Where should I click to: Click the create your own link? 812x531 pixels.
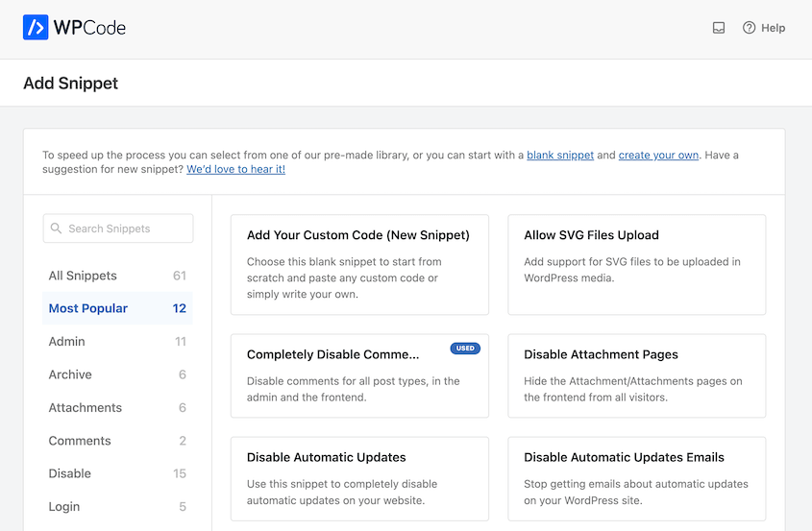click(658, 155)
